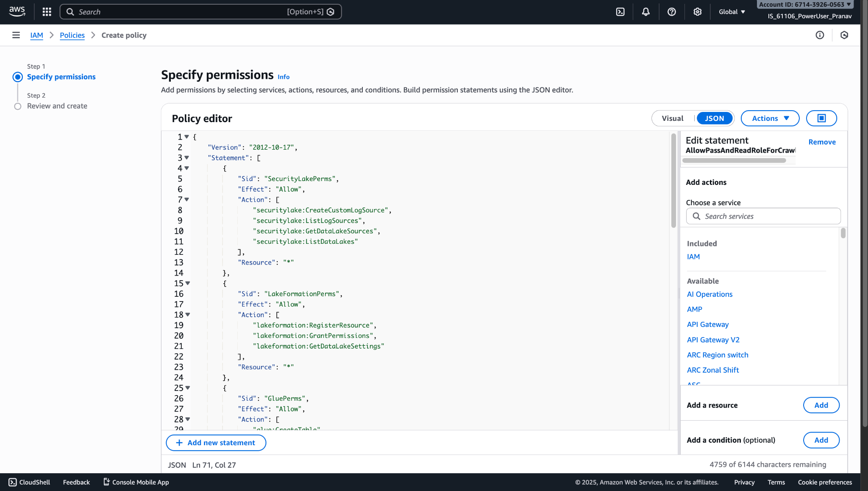Image resolution: width=868 pixels, height=491 pixels.
Task: Toggle the policy editor full-screen icon button
Action: point(821,118)
